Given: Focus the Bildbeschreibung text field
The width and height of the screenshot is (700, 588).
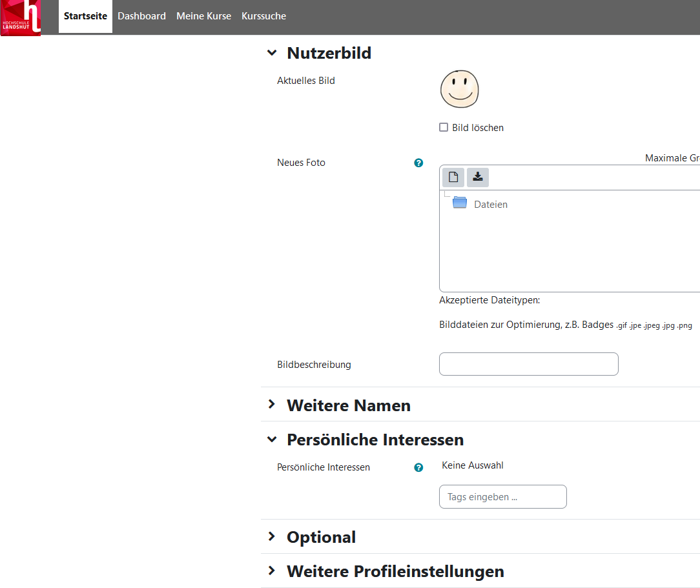Looking at the screenshot, I should click(x=528, y=364).
